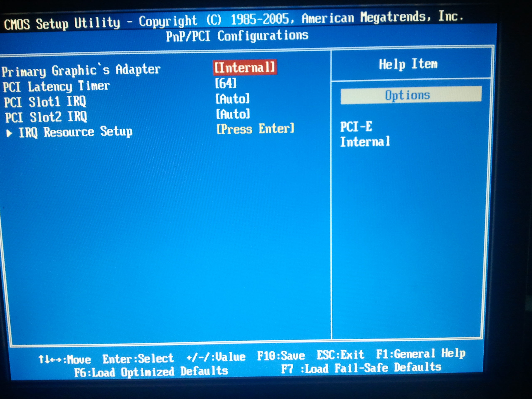Click the F1:General Help hint
This screenshot has height=399, width=532.
click(421, 354)
